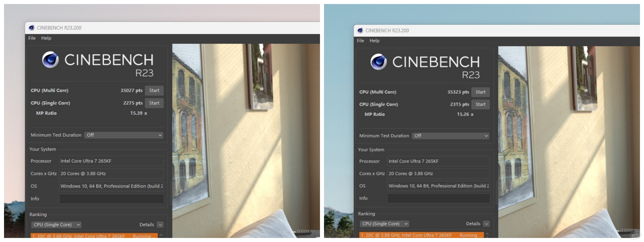Click OS field in left Cinebench window

click(111, 186)
